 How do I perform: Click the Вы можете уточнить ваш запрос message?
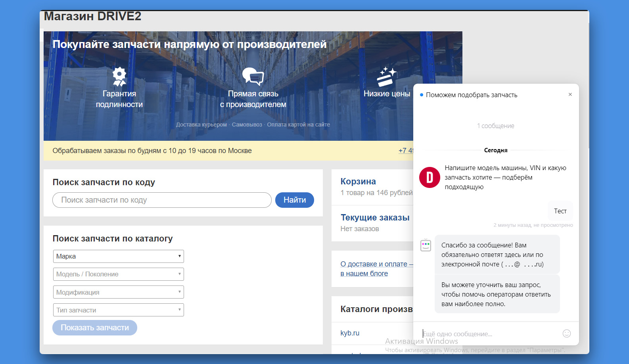(497, 294)
